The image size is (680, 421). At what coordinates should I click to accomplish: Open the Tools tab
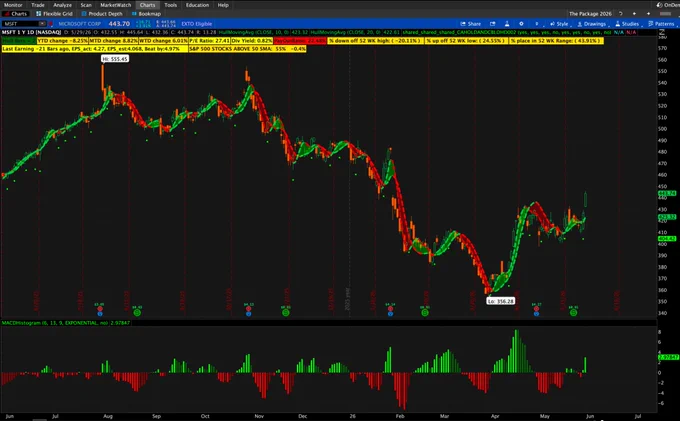click(x=170, y=5)
